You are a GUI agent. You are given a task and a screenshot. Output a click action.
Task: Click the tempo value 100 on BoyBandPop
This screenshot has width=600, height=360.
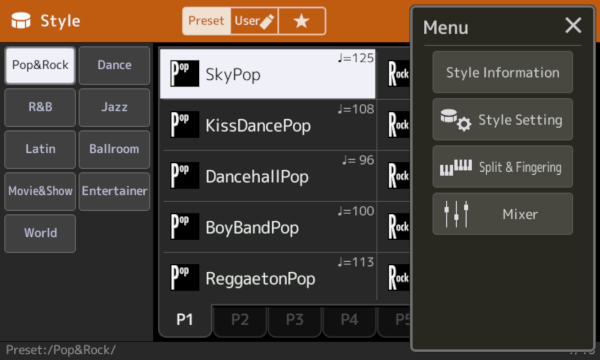(x=355, y=211)
